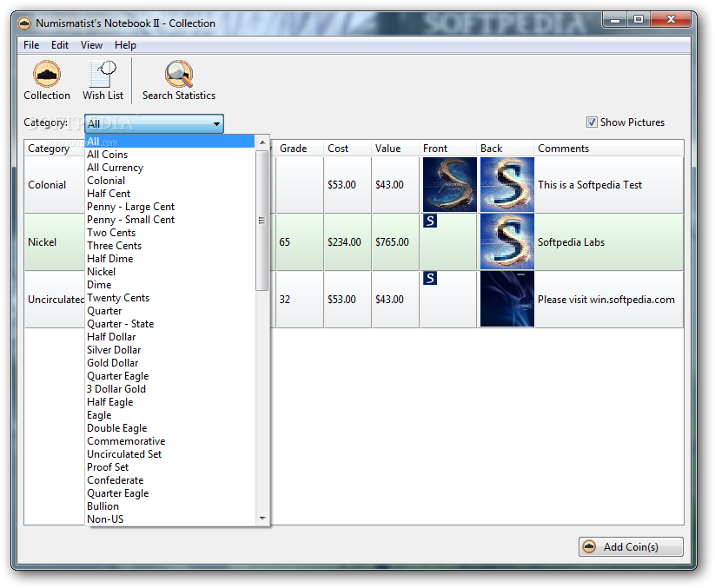Viewport: 715px width, 588px height.
Task: Select Bullion option
Action: point(169,506)
